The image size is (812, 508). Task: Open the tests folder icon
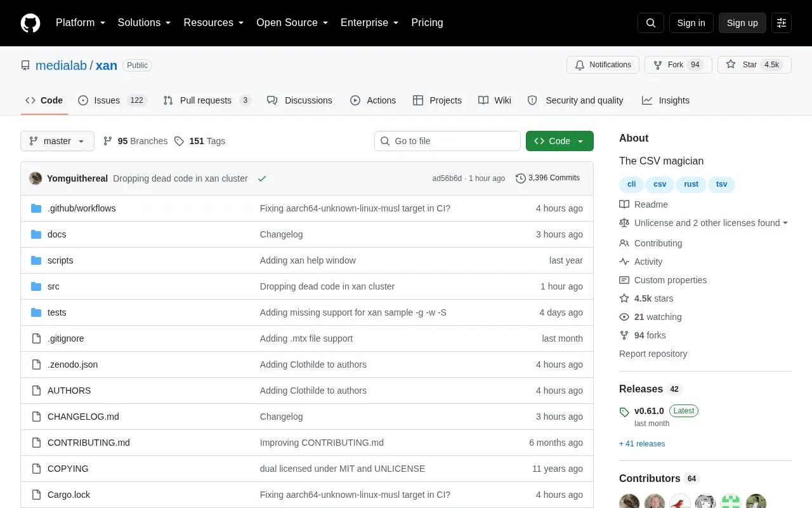[36, 312]
